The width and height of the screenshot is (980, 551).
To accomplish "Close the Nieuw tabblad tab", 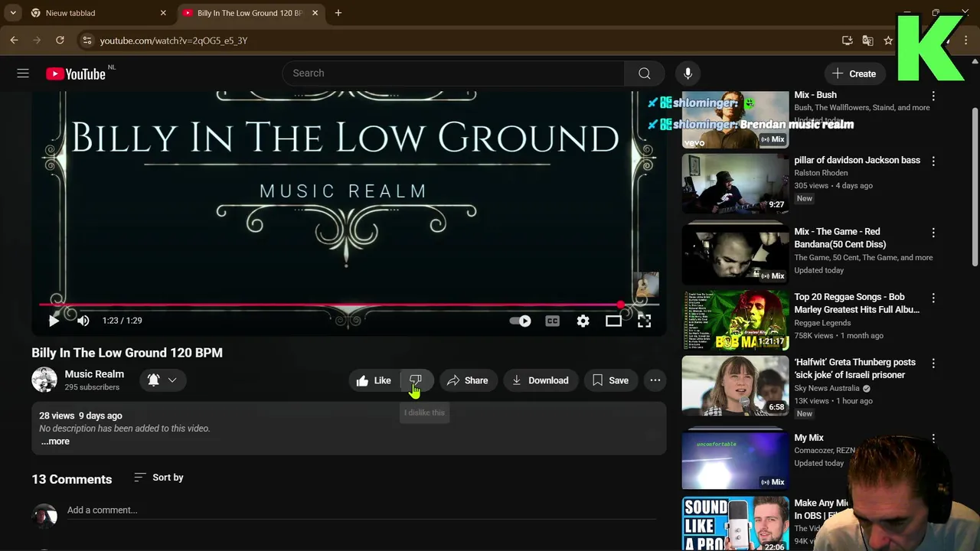I will point(163,13).
